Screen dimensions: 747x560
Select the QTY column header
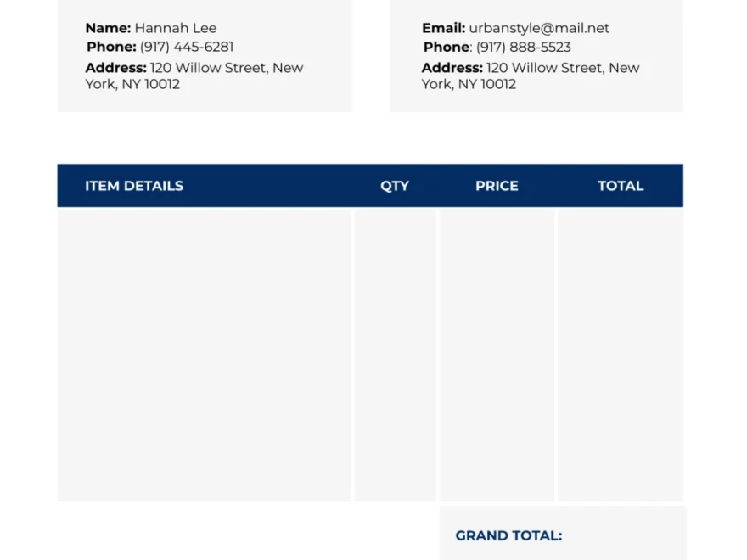click(x=395, y=186)
